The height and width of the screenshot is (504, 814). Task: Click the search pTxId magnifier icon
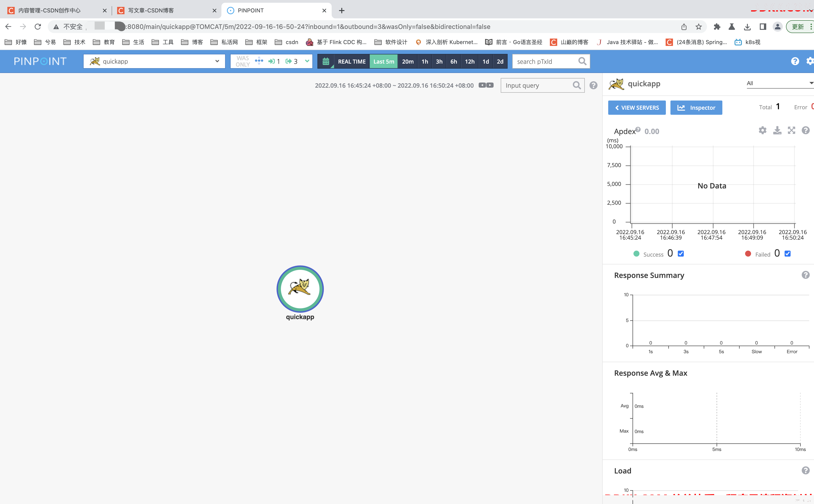(x=582, y=61)
